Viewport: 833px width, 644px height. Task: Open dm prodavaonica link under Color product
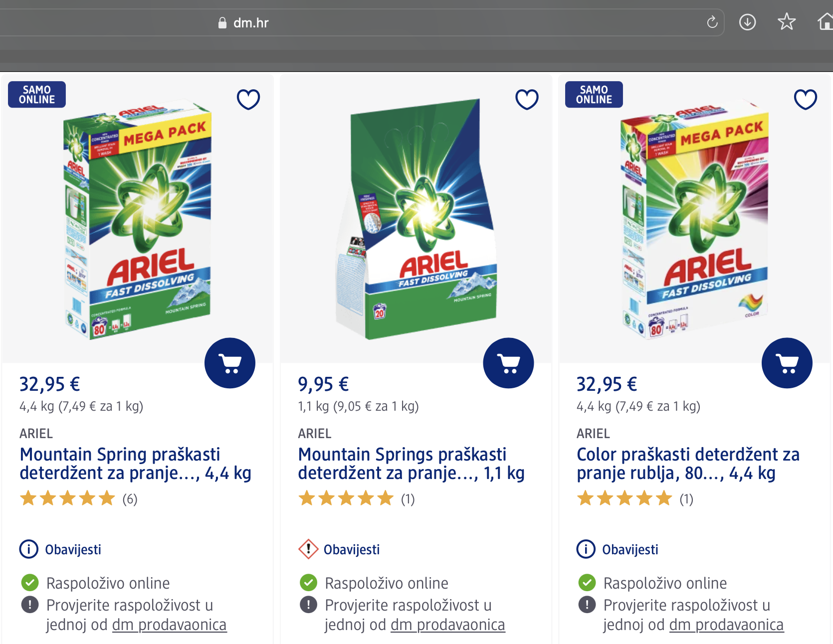point(727,625)
